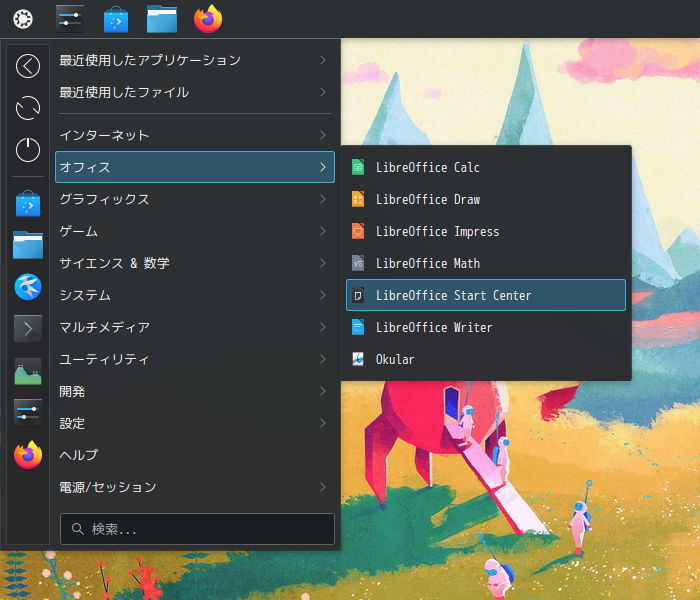Expand 最近使用したファイル chevron

click(x=323, y=92)
